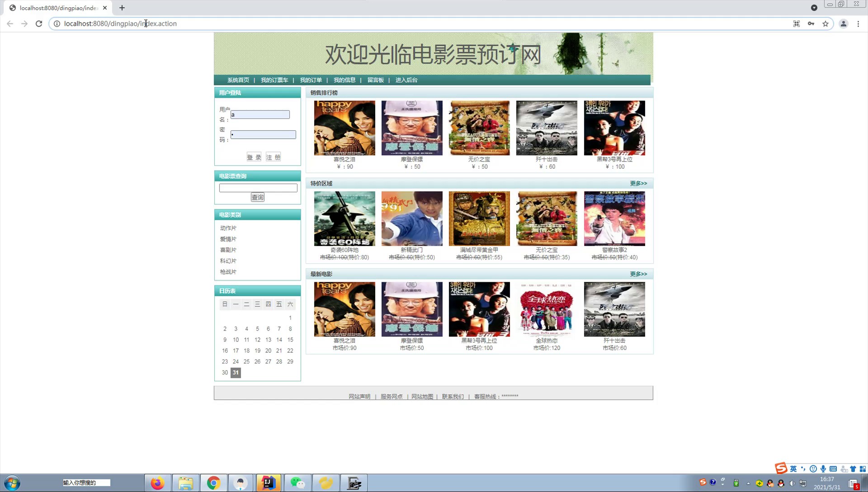868x492 pixels.
Task: Open the 全球热恋 poster in 最新电影
Action: click(x=547, y=309)
